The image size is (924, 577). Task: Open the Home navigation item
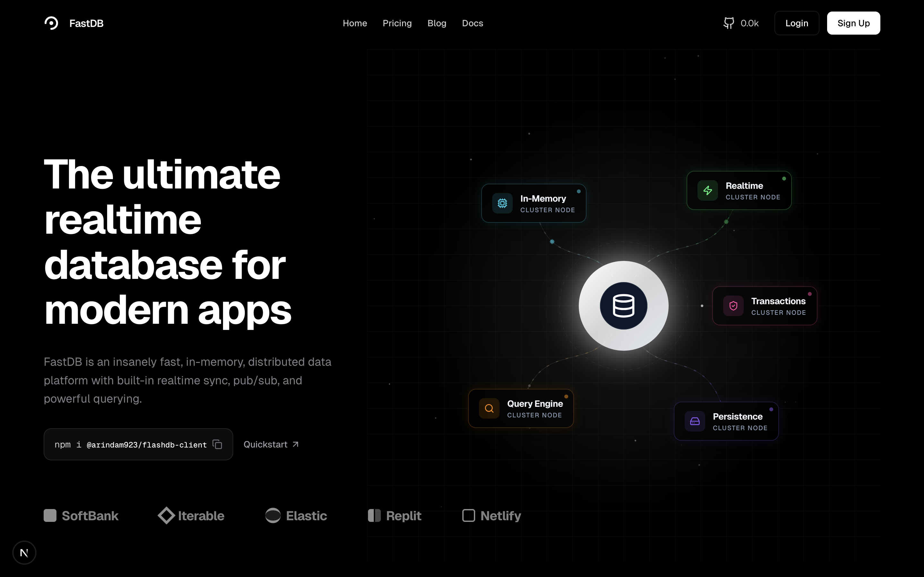click(x=355, y=23)
